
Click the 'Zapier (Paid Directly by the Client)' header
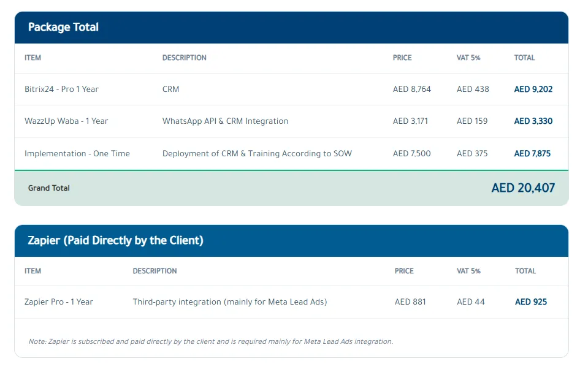(115, 240)
